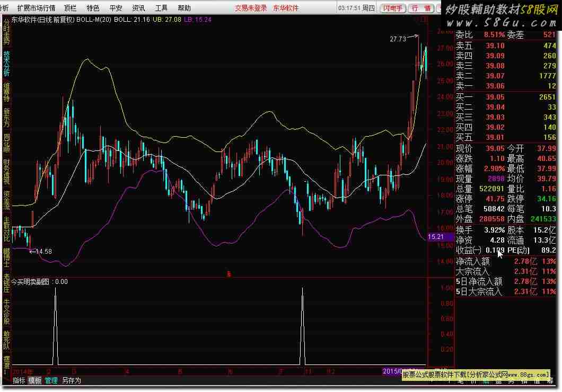Click the 总量 value 522091

click(492, 188)
